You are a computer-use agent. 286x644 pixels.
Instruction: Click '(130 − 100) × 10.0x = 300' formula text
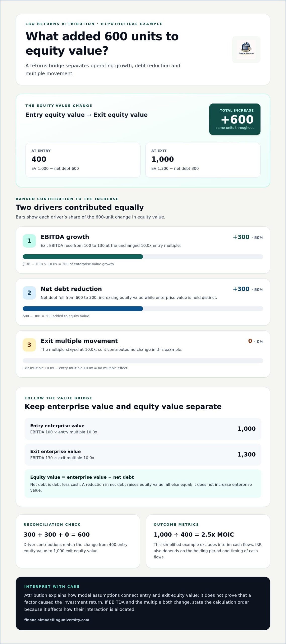pos(68,264)
